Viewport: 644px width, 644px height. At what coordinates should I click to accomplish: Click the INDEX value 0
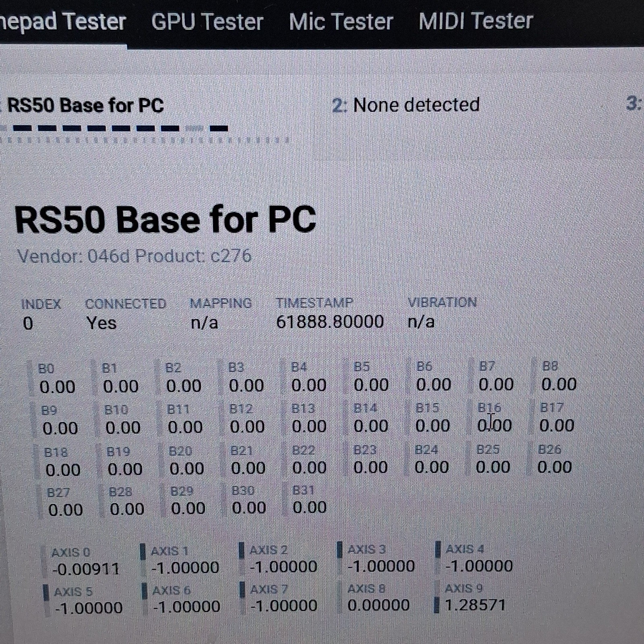pyautogui.click(x=28, y=323)
